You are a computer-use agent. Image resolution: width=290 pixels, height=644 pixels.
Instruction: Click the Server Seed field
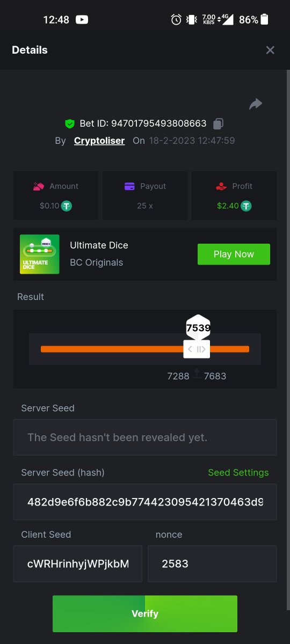click(x=145, y=437)
